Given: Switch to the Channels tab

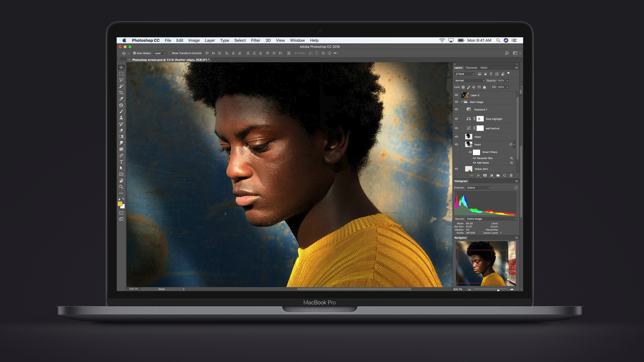Looking at the screenshot, I should (471, 68).
